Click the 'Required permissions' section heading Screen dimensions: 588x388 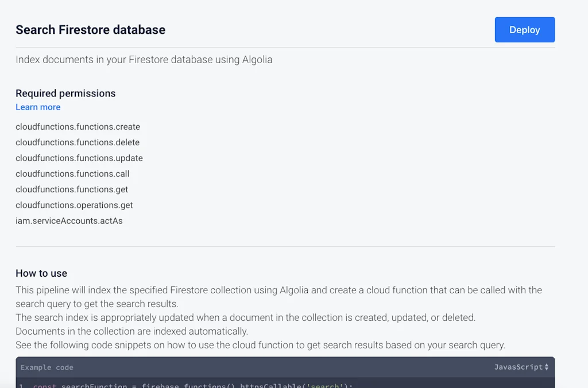coord(65,93)
